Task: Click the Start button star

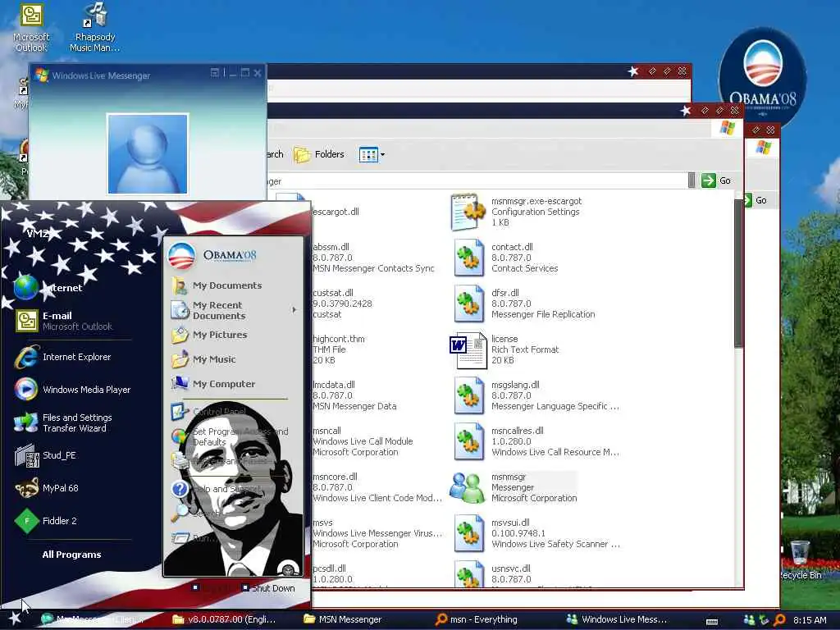Action: tap(15, 619)
